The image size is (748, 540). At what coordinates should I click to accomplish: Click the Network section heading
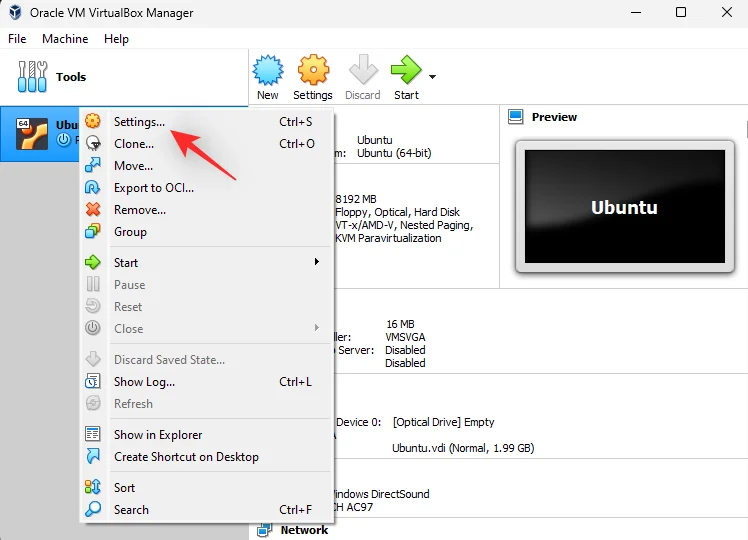point(304,530)
